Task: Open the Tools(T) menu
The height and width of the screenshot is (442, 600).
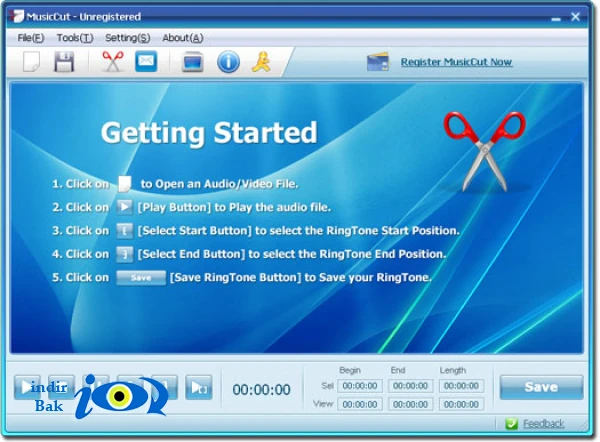Action: [75, 38]
